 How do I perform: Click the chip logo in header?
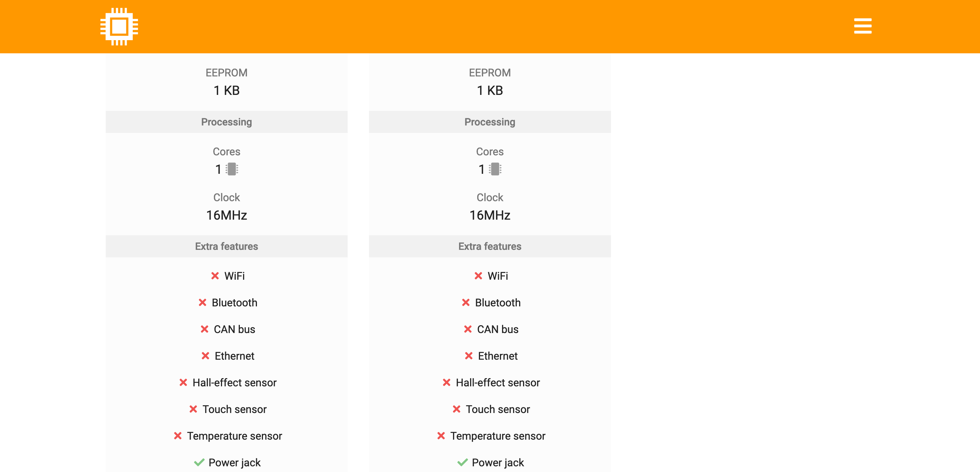coord(119,27)
